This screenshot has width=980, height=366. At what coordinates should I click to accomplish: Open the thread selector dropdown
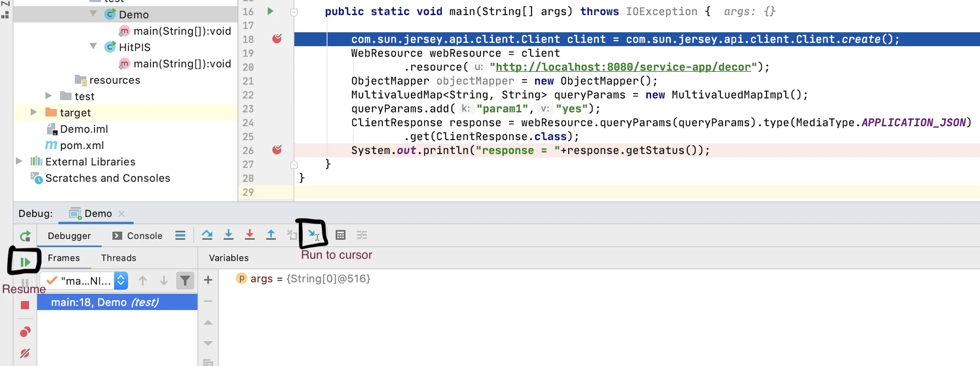tap(121, 281)
